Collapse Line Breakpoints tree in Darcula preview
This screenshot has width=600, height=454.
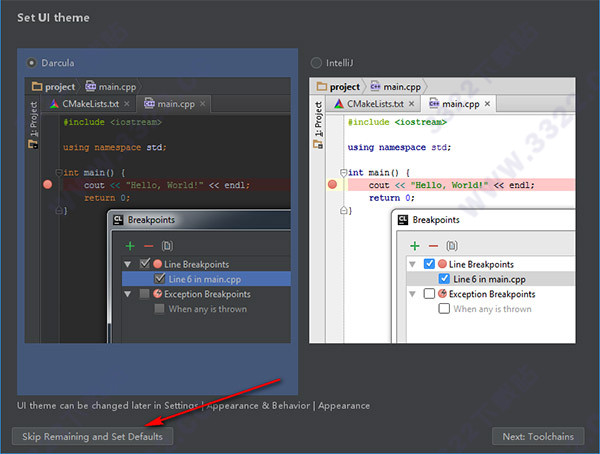(x=129, y=264)
